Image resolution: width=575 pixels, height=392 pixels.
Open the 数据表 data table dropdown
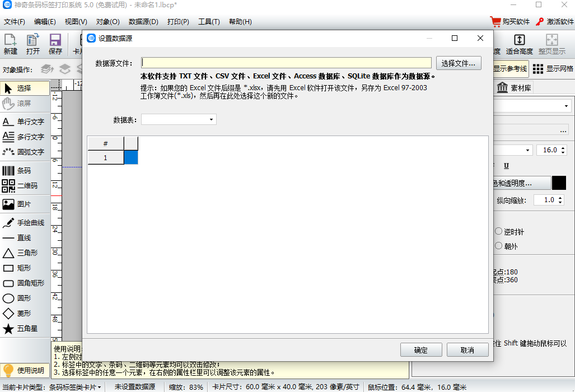[x=211, y=119]
